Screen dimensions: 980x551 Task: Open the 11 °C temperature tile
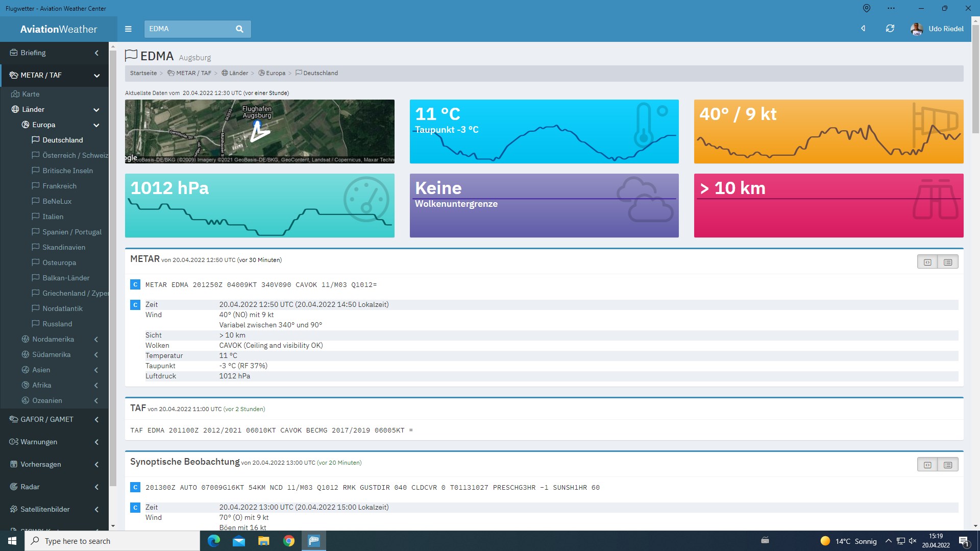pos(544,131)
